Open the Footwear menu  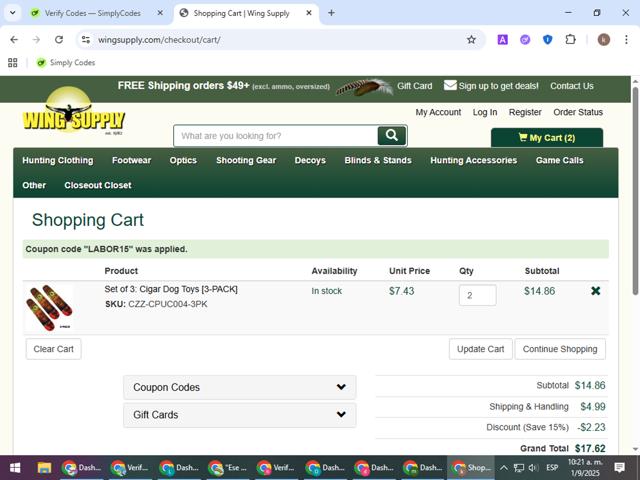(131, 160)
